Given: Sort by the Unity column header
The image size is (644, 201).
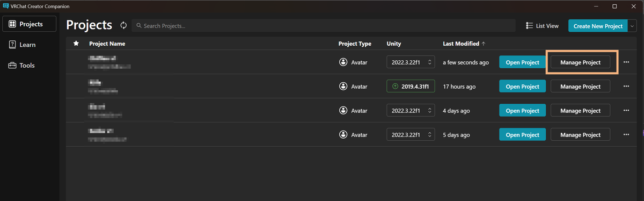Looking at the screenshot, I should click(x=393, y=44).
